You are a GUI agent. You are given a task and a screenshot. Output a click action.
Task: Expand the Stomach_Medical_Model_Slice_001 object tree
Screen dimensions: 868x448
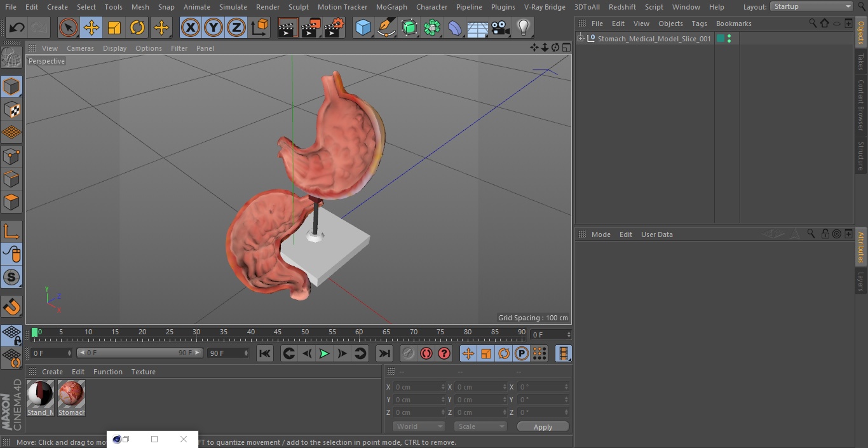tap(580, 39)
